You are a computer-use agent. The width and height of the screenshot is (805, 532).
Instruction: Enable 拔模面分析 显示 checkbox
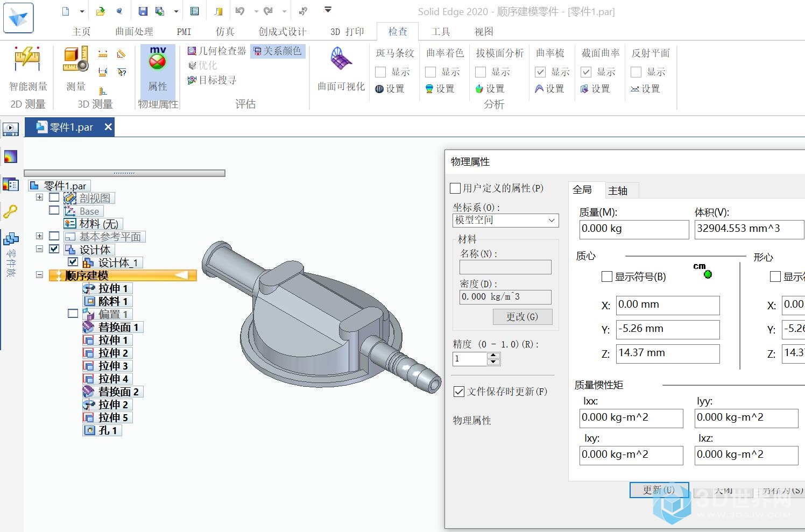tap(481, 72)
